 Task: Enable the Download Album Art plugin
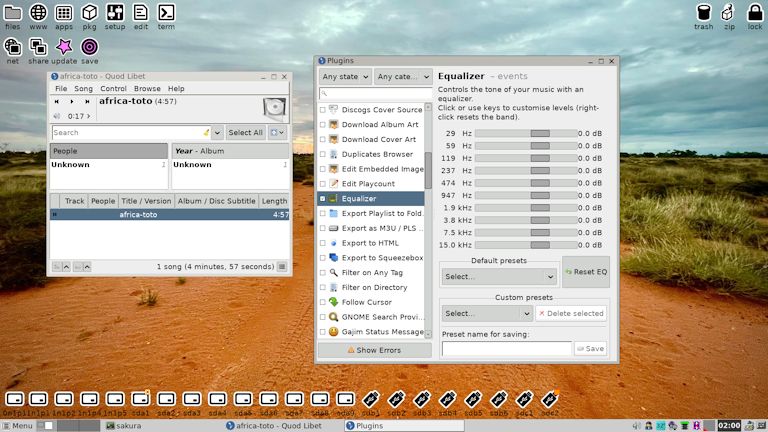pos(322,124)
